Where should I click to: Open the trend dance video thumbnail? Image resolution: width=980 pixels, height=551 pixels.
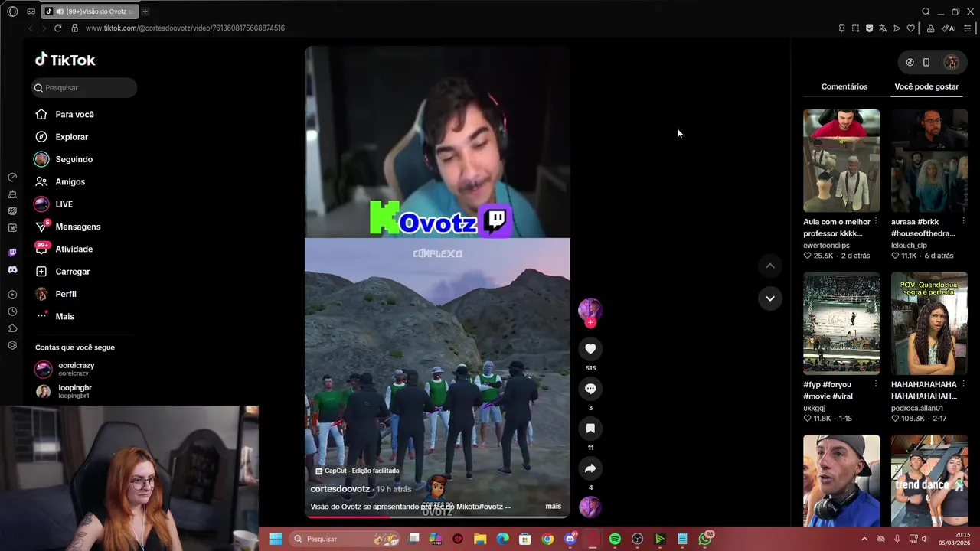pos(929,480)
